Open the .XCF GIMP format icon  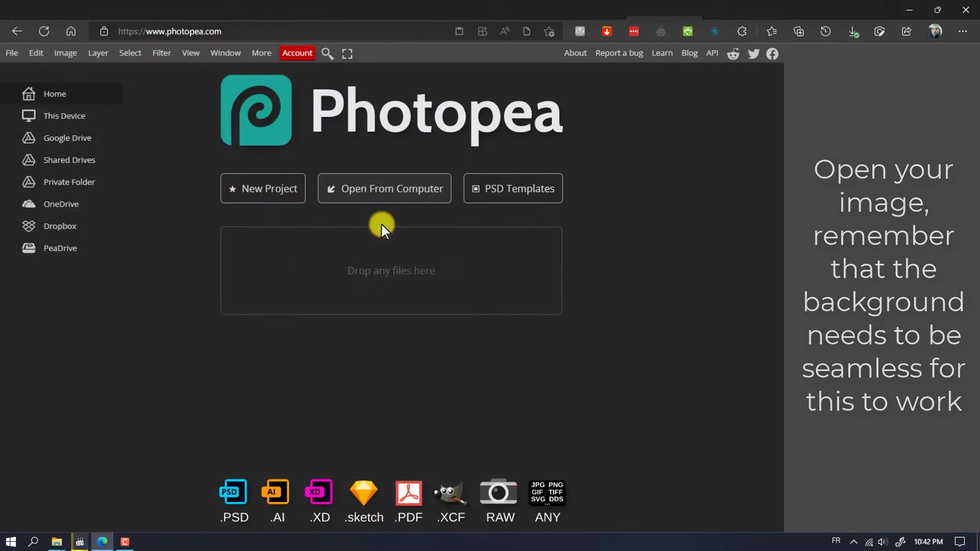[450, 493]
